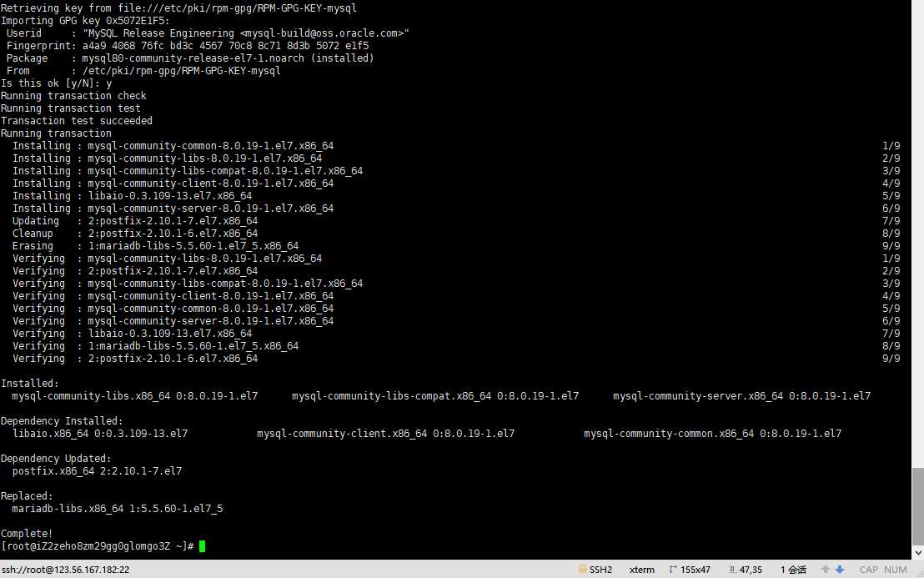Screen dimensions: 924x578
Task: Click the CAP indicator in status bar
Action: tap(868, 570)
